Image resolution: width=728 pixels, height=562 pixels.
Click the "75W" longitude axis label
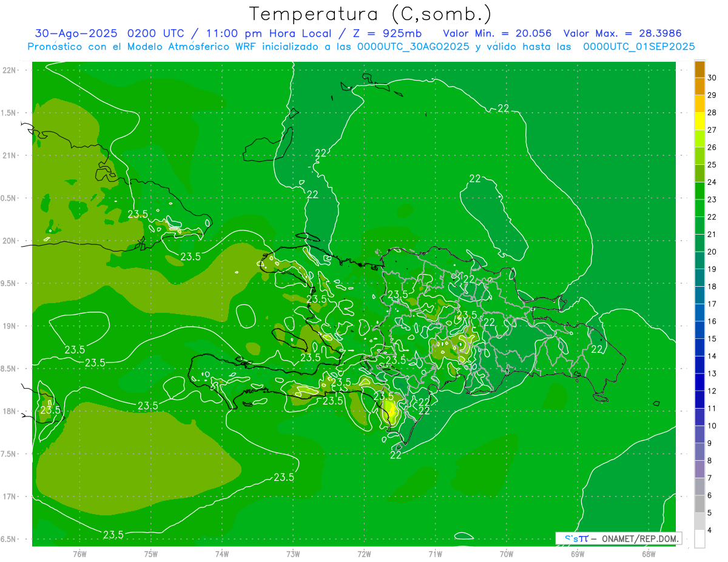coord(151,554)
